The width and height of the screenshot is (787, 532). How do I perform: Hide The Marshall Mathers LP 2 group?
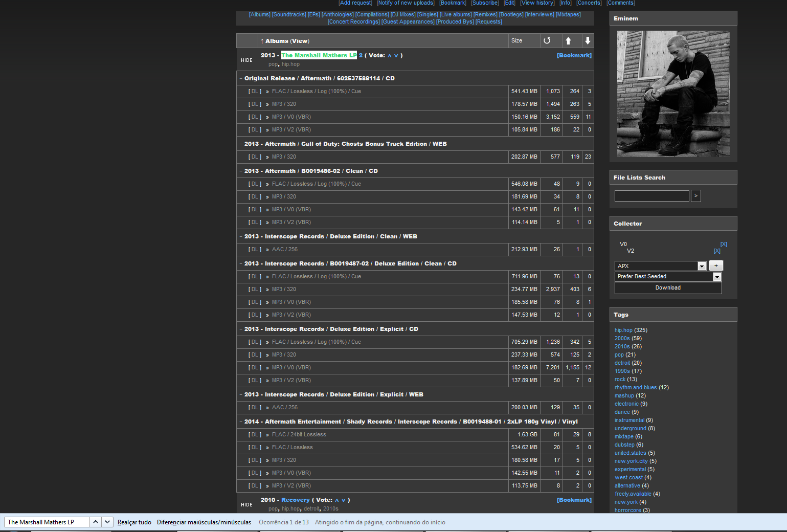(247, 60)
